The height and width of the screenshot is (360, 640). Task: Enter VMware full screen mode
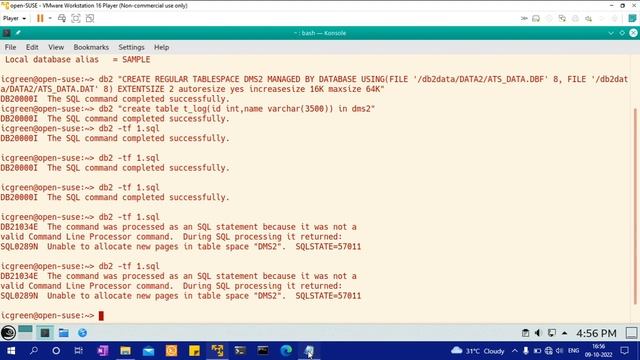(76, 18)
